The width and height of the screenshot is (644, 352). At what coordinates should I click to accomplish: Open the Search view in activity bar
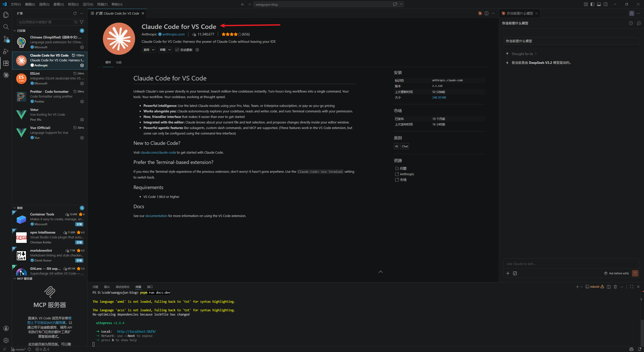[x=6, y=27]
